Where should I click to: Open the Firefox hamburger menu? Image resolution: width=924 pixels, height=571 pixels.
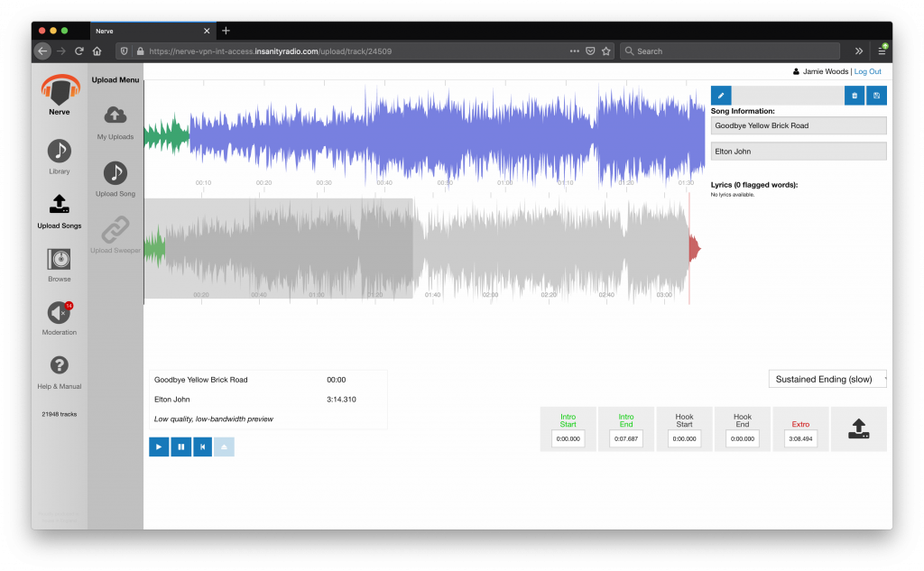882,51
